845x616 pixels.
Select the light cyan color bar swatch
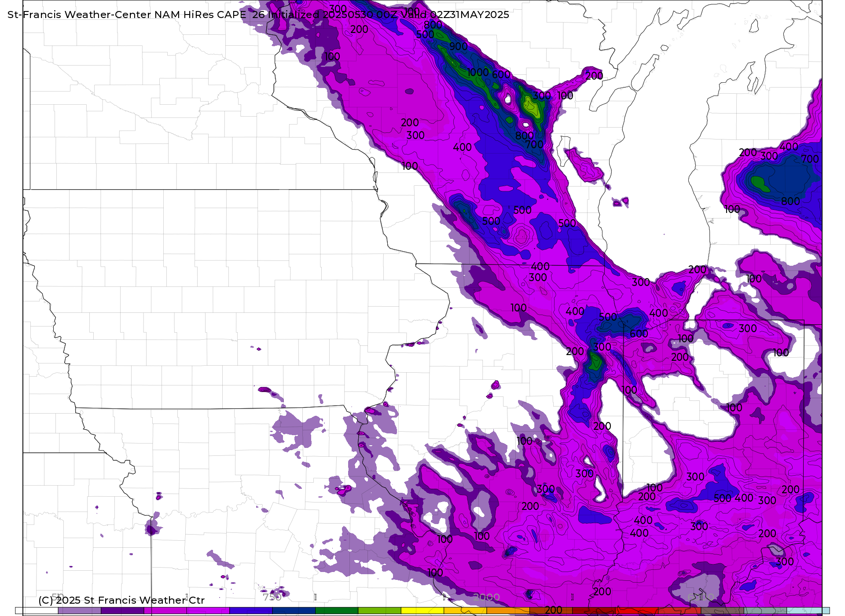click(808, 611)
